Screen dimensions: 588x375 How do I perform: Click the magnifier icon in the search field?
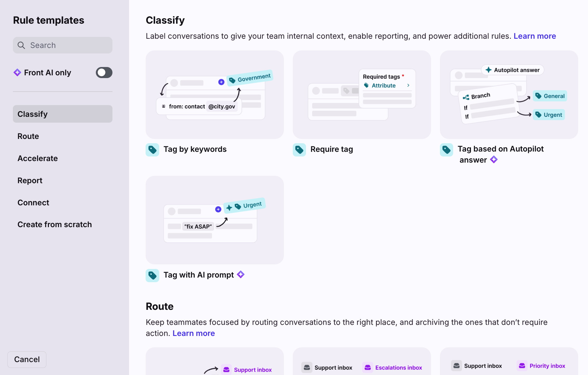[x=21, y=45]
